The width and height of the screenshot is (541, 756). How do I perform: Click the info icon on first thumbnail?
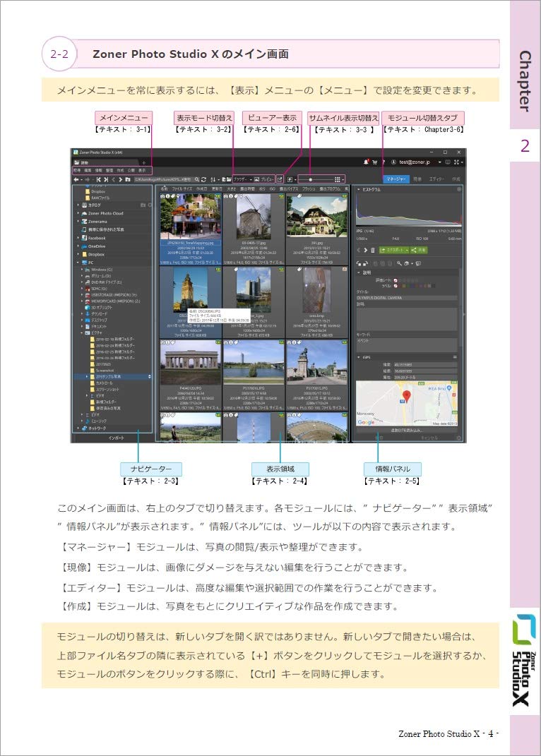(168, 196)
